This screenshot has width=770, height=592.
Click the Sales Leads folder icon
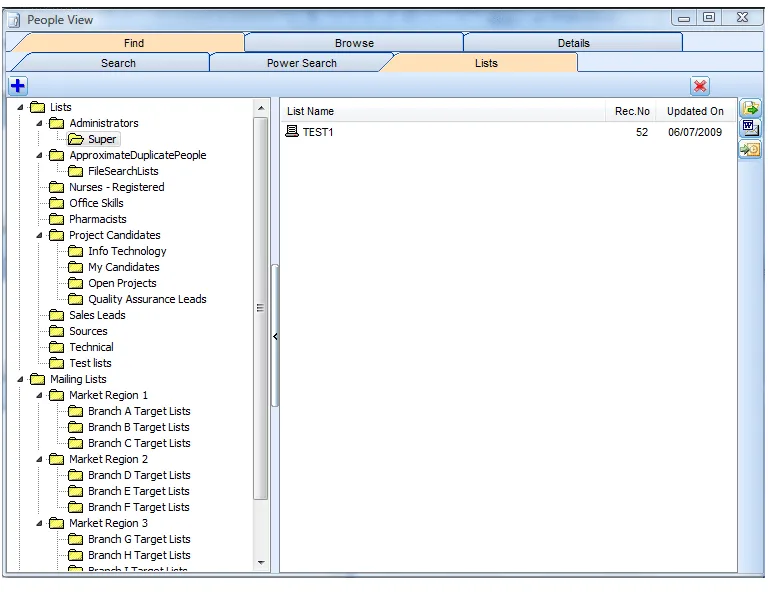click(56, 315)
